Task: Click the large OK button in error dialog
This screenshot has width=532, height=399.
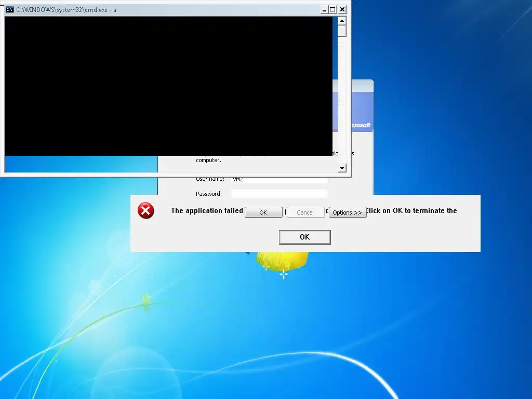Action: (304, 237)
